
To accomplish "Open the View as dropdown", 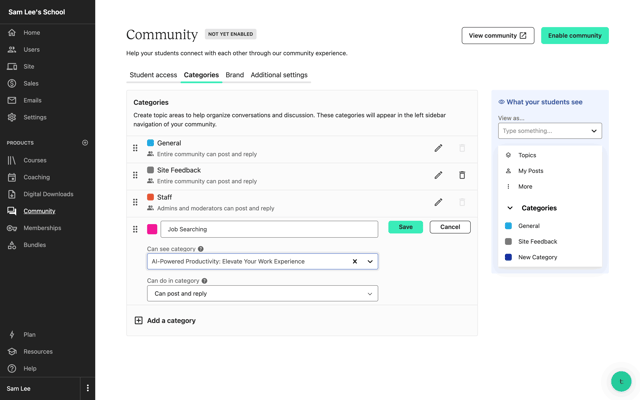I will (550, 131).
